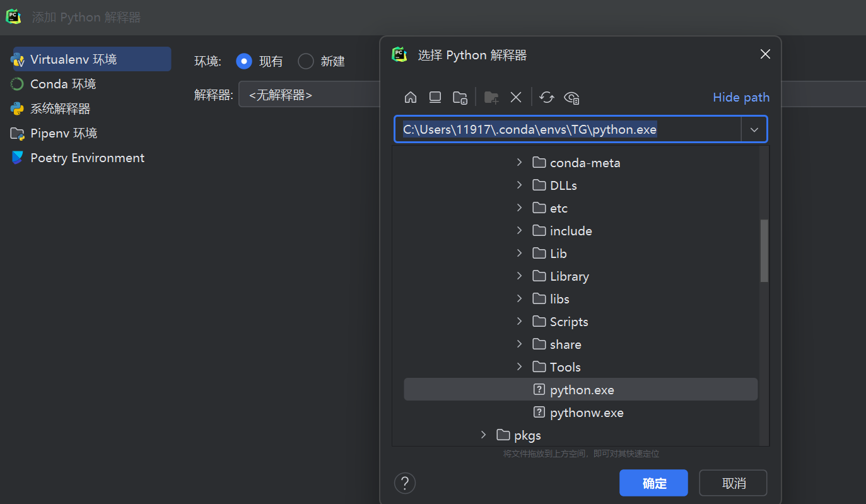Click the conda-meta folder icon
Viewport: 866px width, 504px height.
[x=539, y=163]
